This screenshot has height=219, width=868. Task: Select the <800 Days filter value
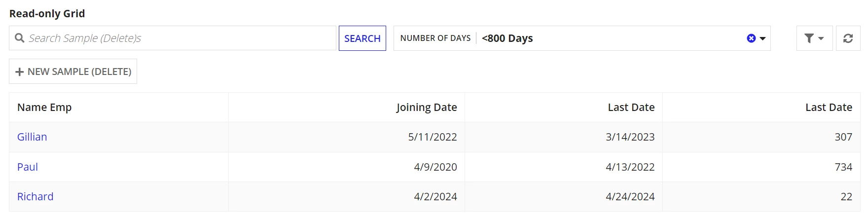507,38
